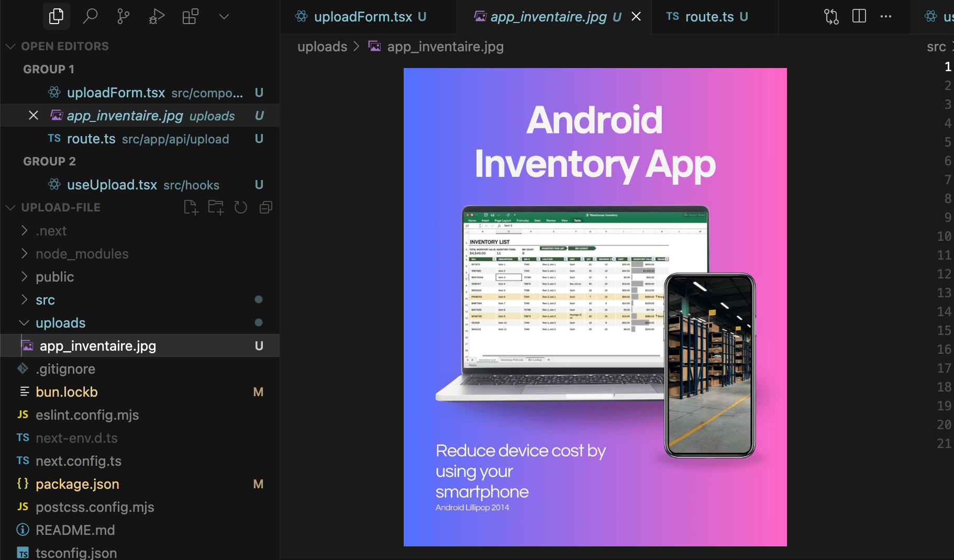Screen dimensions: 954x560
Task: Close the app_inventaire.jpg editor tab
Action: click(636, 16)
